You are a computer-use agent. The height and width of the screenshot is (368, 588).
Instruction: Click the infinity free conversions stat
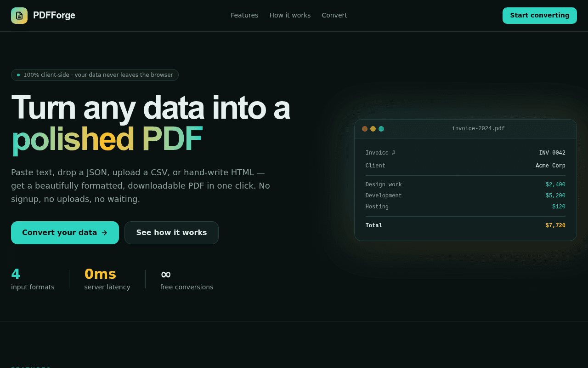pyautogui.click(x=187, y=279)
